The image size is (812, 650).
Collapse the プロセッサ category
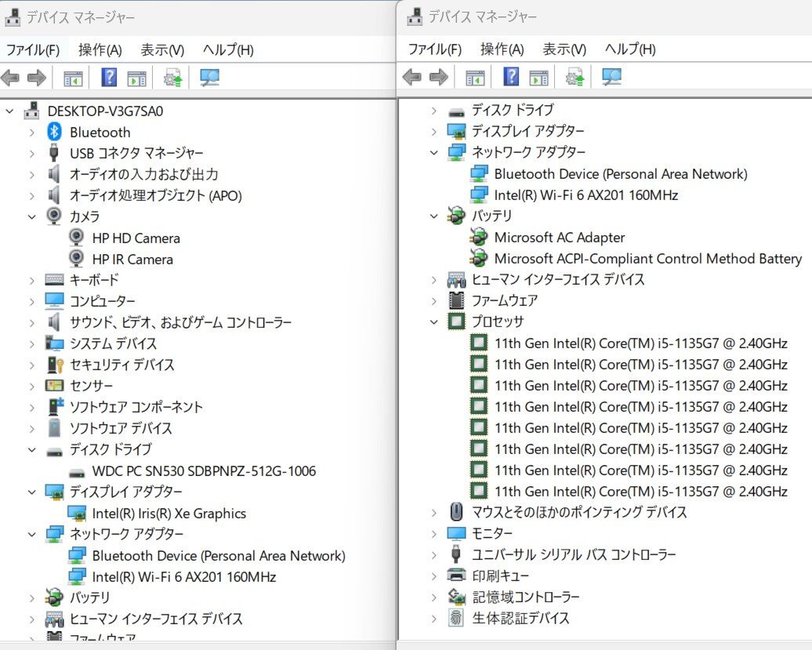point(433,321)
